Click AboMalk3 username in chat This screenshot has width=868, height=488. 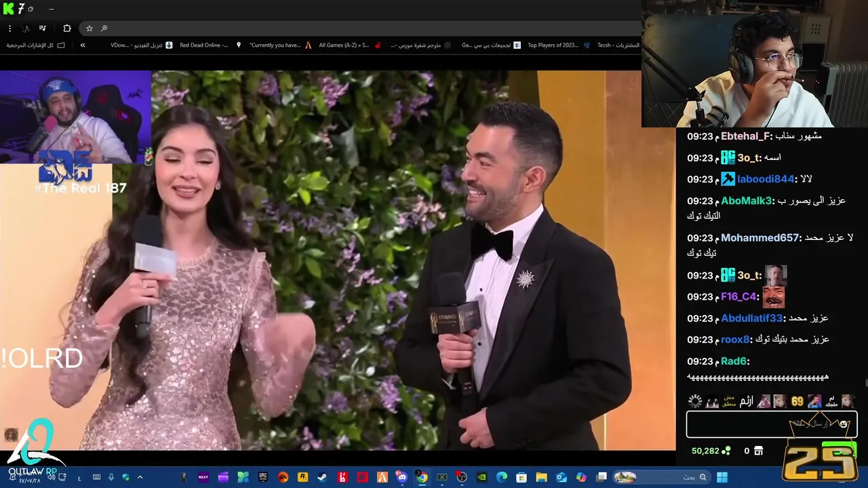coord(746,201)
